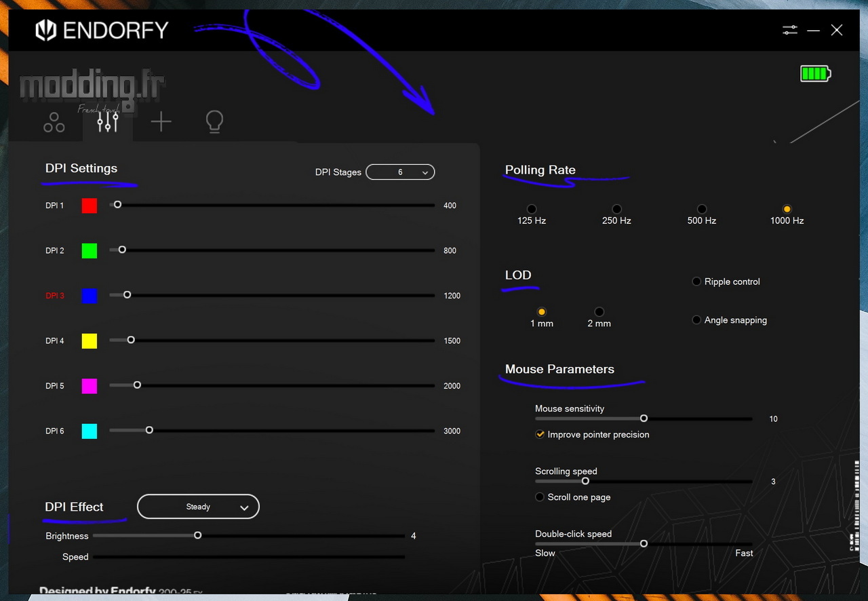The width and height of the screenshot is (868, 601).
Task: Enable Angle snapping option
Action: [696, 319]
